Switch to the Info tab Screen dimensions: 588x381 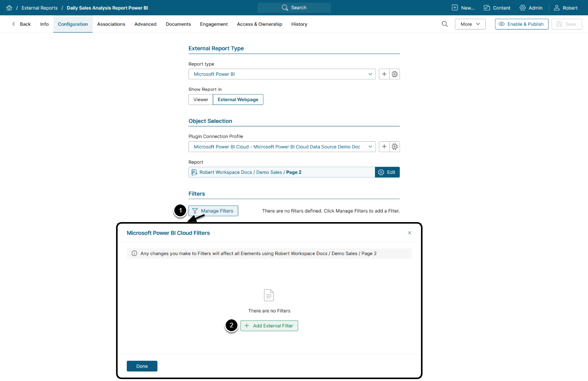point(44,24)
